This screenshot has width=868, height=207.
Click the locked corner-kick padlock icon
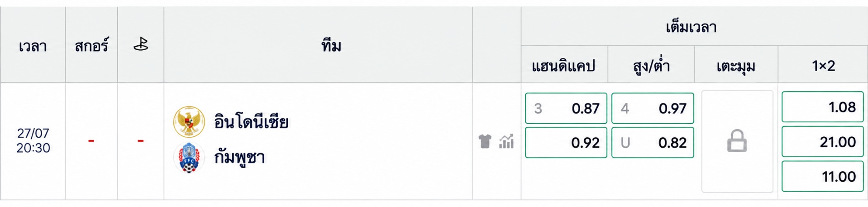(x=737, y=141)
